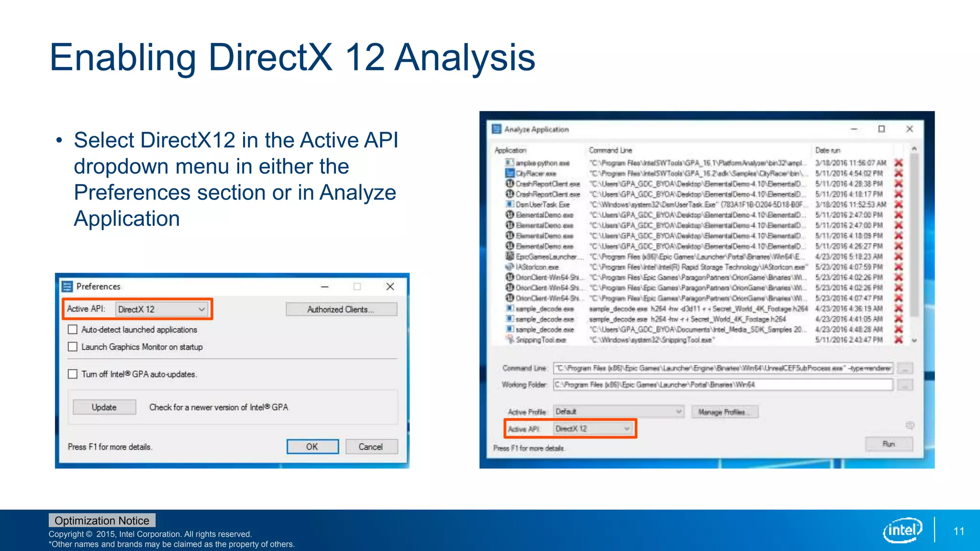Delete the DsmUserTask.Exe row using red X
980x551 pixels.
tap(899, 205)
